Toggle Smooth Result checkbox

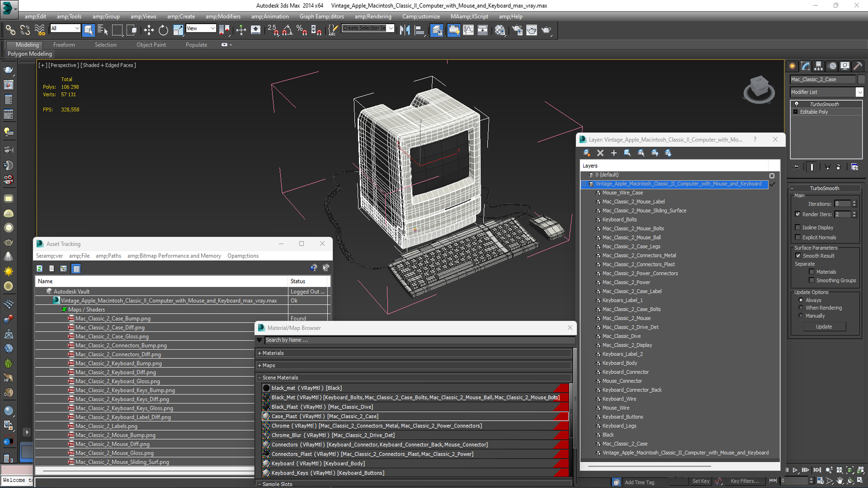click(798, 256)
